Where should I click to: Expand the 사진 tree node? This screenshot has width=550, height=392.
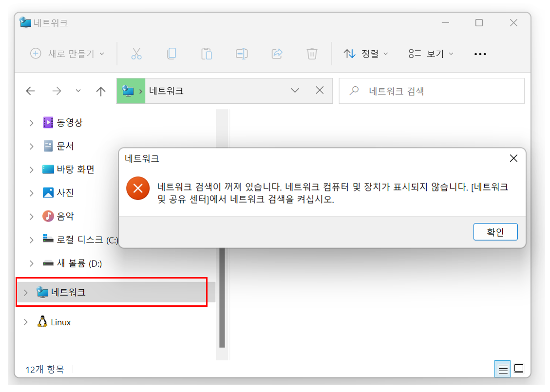pos(31,193)
